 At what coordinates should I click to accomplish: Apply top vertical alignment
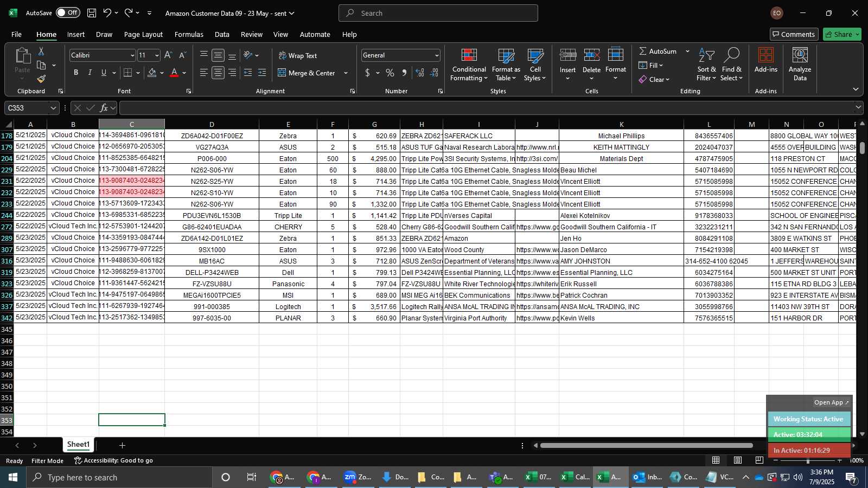[x=204, y=55]
